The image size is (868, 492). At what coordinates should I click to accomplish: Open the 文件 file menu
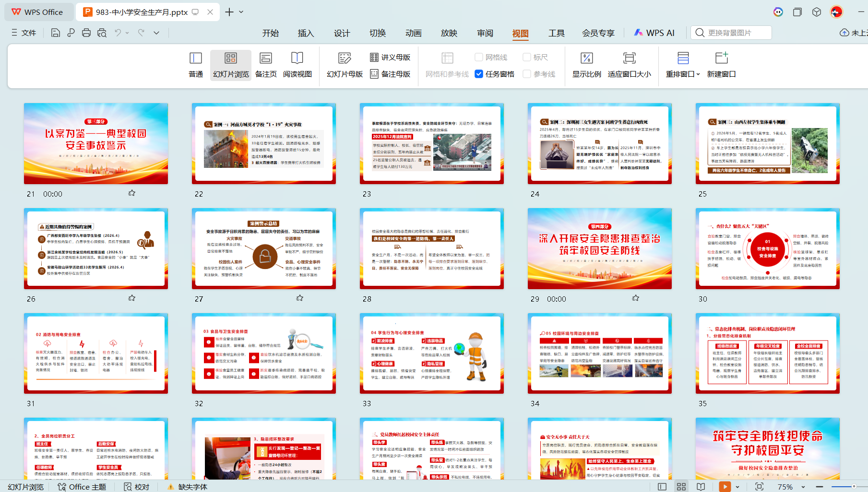(24, 33)
